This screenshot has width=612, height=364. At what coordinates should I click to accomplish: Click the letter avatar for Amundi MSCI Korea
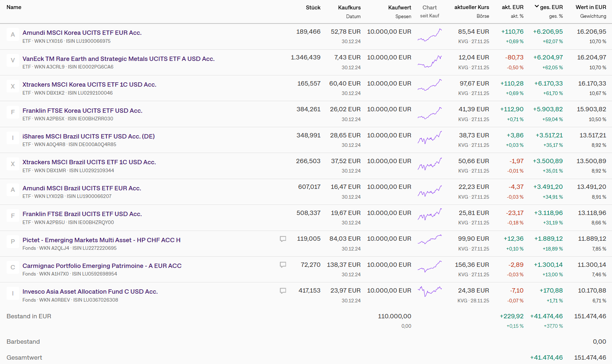tap(13, 34)
